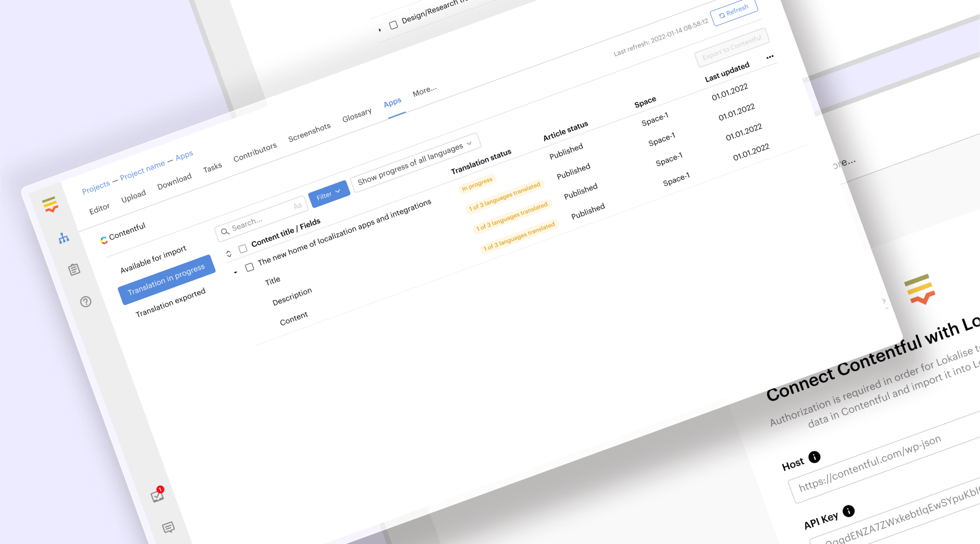The width and height of the screenshot is (980, 544).
Task: Click the Lokalise logo in sidebar
Action: coord(50,204)
